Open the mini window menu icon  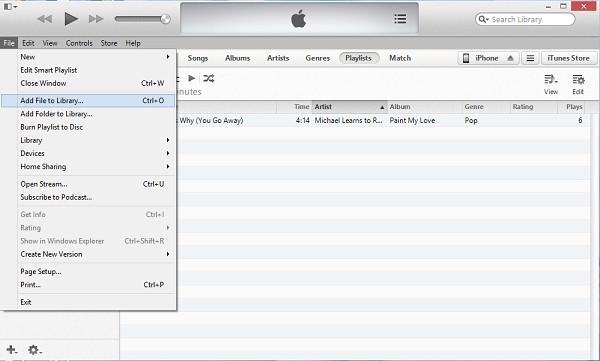pos(10,7)
